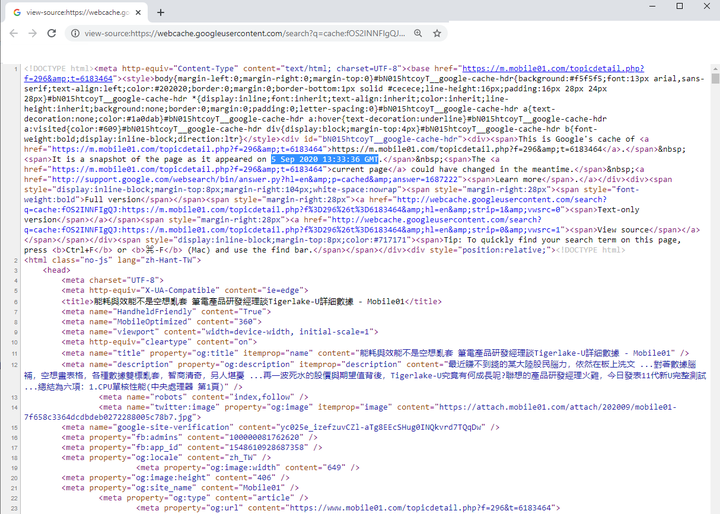
Task: Open a new tab with plus button
Action: coord(161,12)
